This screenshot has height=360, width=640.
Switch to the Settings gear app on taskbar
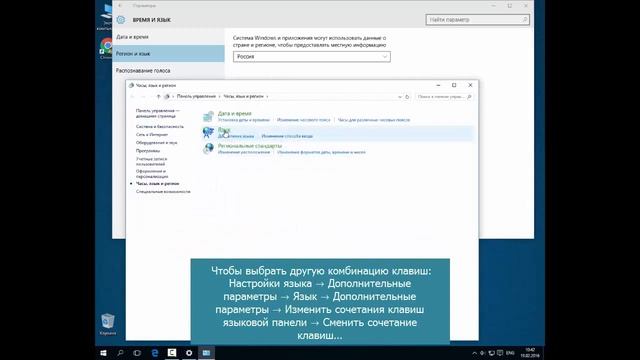[x=189, y=353]
